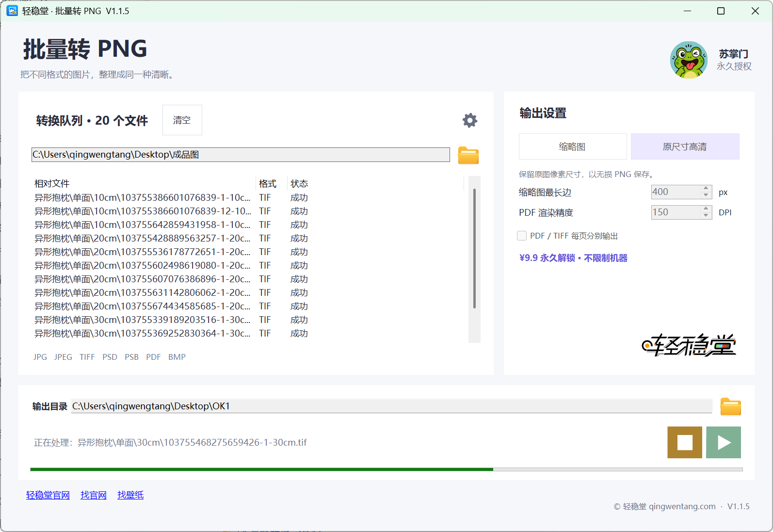
Task: Decrease PDF 渲染精度 DPI with down arrow
Action: click(x=706, y=216)
